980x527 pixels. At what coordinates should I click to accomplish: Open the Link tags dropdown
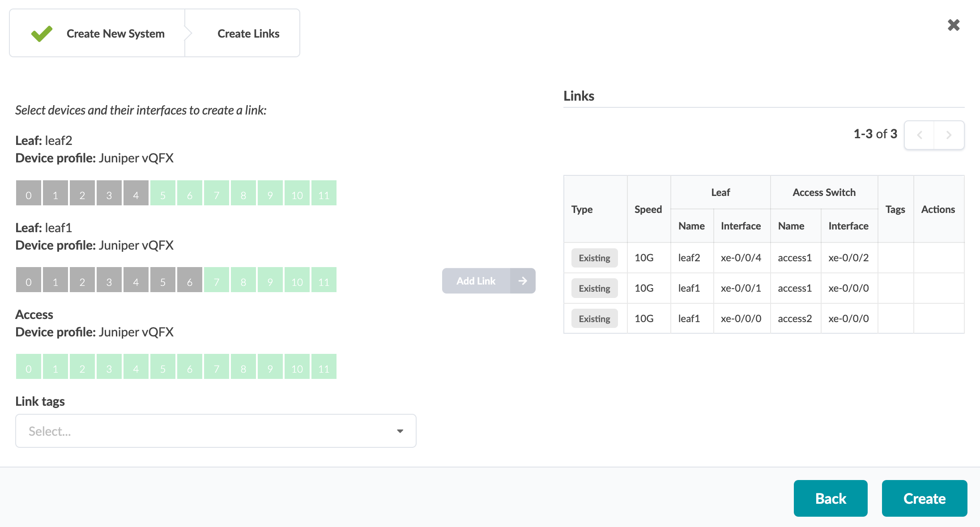point(215,431)
